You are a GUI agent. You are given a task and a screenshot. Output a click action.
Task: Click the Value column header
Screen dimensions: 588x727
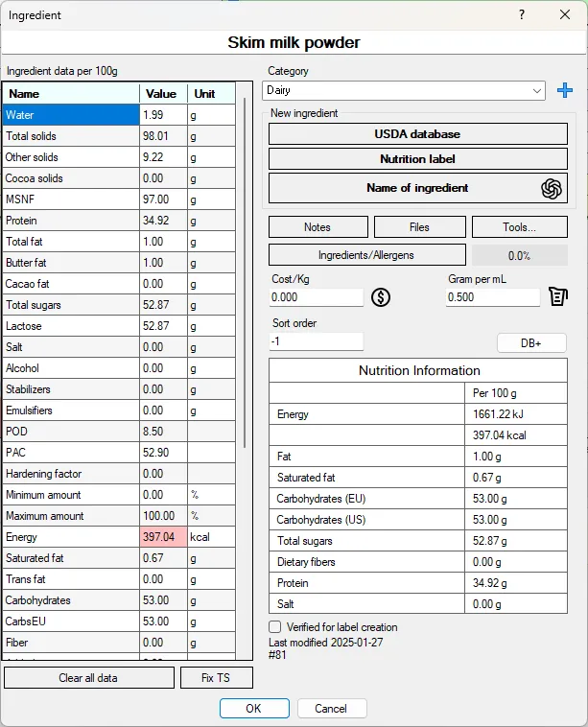click(163, 94)
